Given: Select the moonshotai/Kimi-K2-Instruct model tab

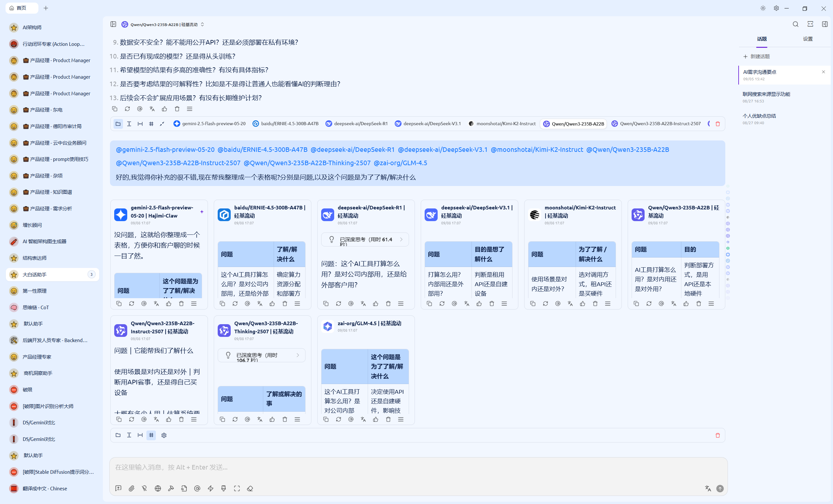Looking at the screenshot, I should (502, 124).
